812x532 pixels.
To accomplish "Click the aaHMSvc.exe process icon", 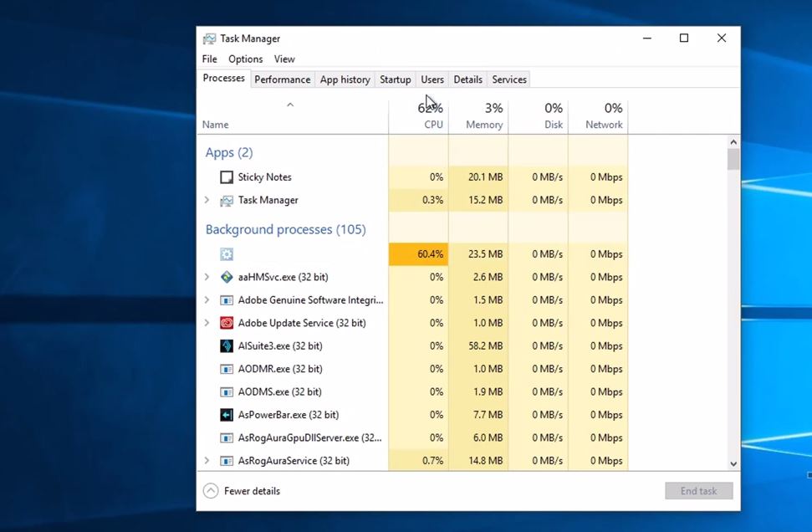I will click(227, 277).
